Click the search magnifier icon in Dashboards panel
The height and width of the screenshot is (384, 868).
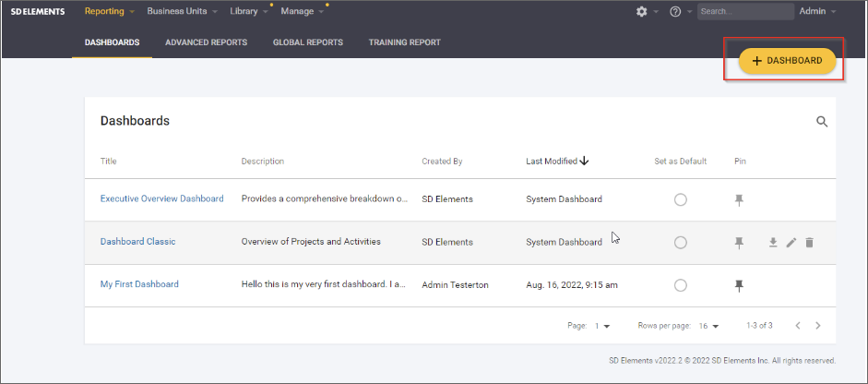822,121
